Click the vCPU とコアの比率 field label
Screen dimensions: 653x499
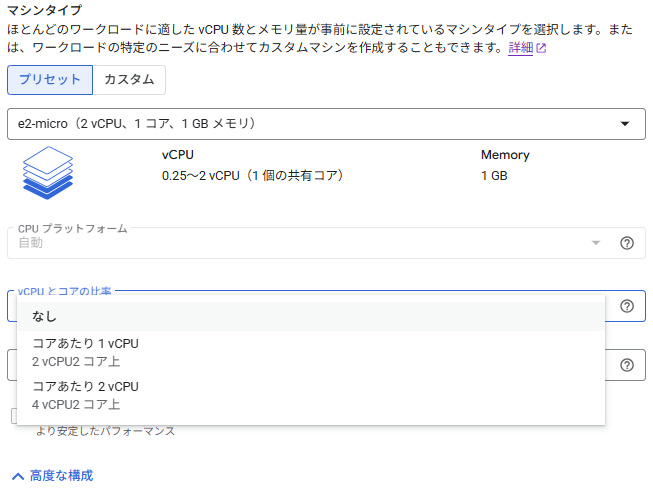pyautogui.click(x=65, y=291)
